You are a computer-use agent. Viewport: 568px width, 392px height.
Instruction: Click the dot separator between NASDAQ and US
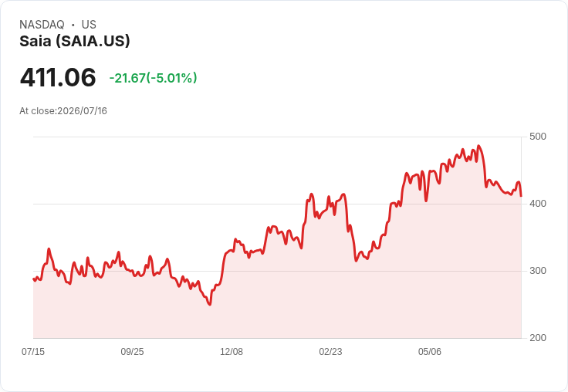pyautogui.click(x=73, y=25)
